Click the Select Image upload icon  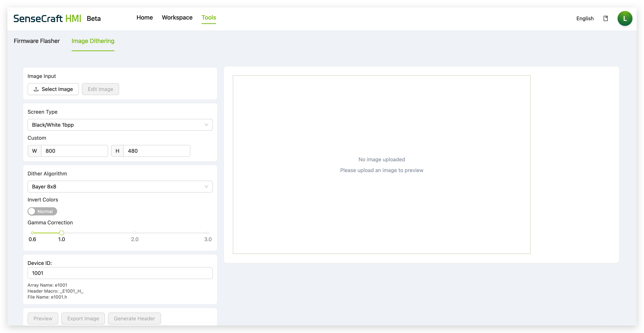[x=36, y=89]
